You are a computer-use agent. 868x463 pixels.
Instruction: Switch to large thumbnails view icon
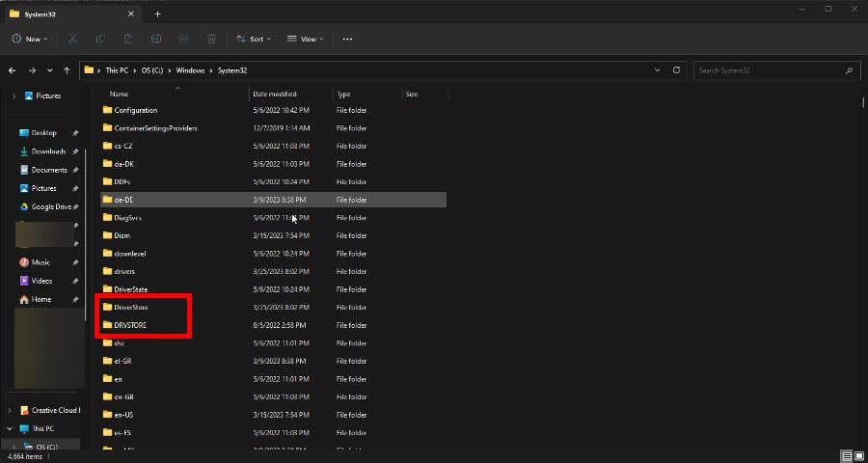858,456
